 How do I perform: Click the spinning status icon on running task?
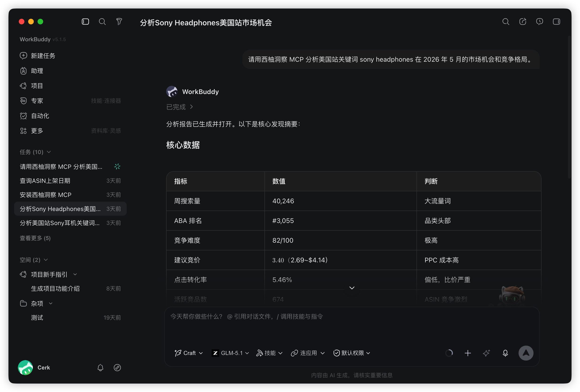[117, 166]
